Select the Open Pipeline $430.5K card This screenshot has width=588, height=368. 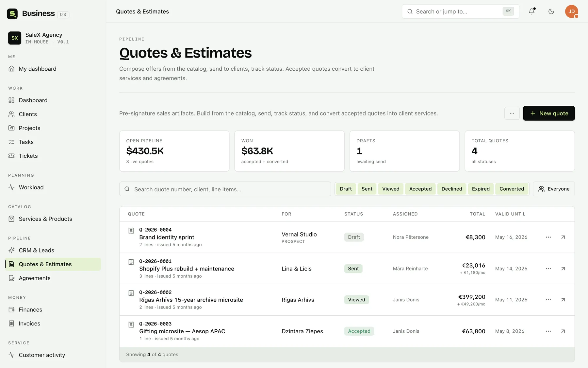tap(174, 151)
